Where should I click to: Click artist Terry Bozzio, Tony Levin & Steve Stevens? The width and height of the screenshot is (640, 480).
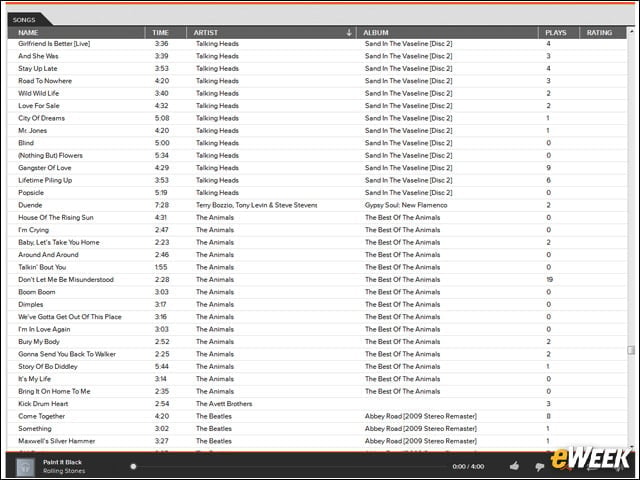[256, 205]
